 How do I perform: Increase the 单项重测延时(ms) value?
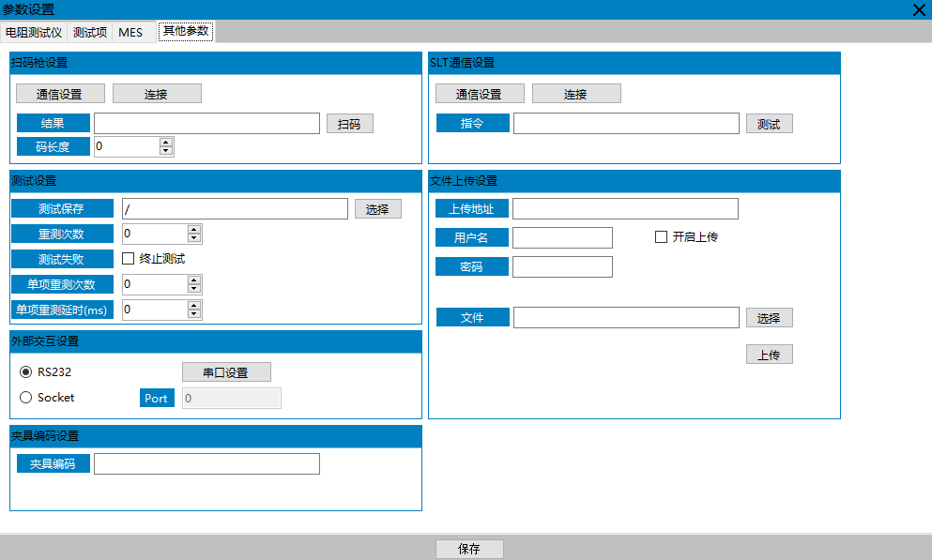(194, 305)
